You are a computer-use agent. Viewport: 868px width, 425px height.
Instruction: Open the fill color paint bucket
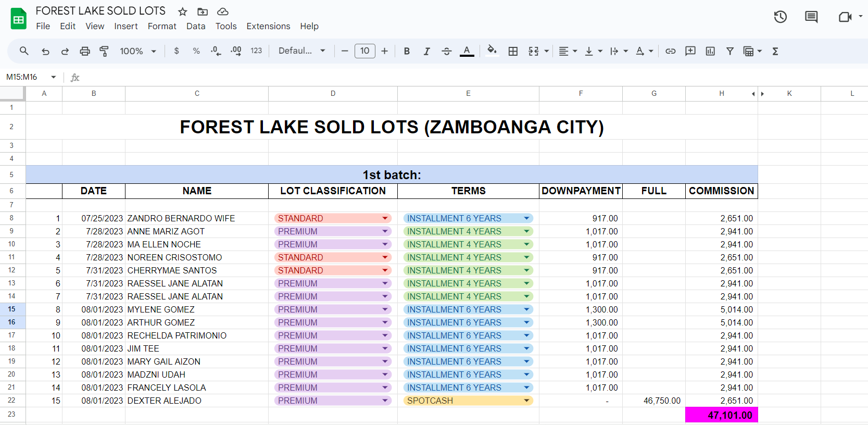point(492,51)
